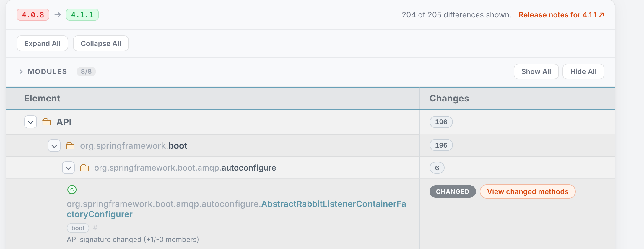Click the API package folder icon

tap(47, 122)
